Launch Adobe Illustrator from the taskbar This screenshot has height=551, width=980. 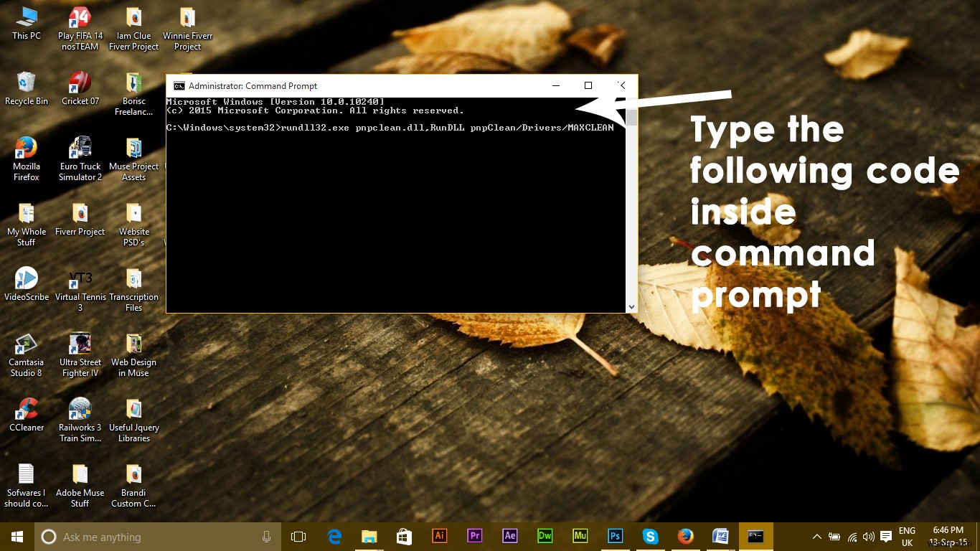point(440,537)
